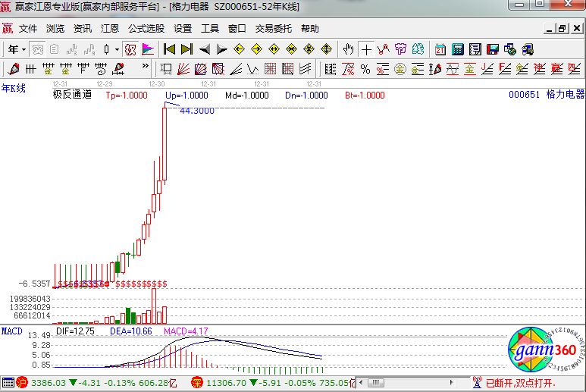Click the hand pan tool icon
This screenshot has height=392, width=586.
(348, 49)
